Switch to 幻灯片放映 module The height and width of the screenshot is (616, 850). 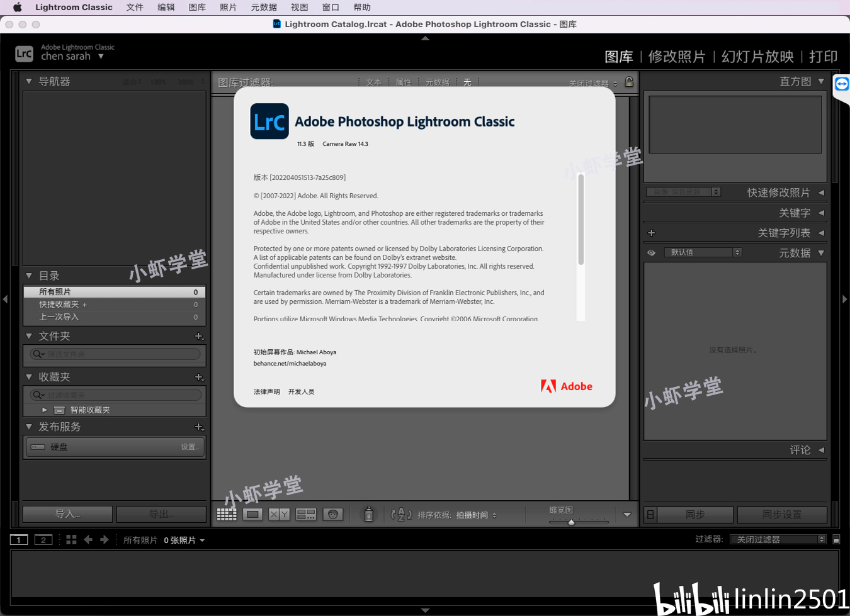[x=757, y=57]
